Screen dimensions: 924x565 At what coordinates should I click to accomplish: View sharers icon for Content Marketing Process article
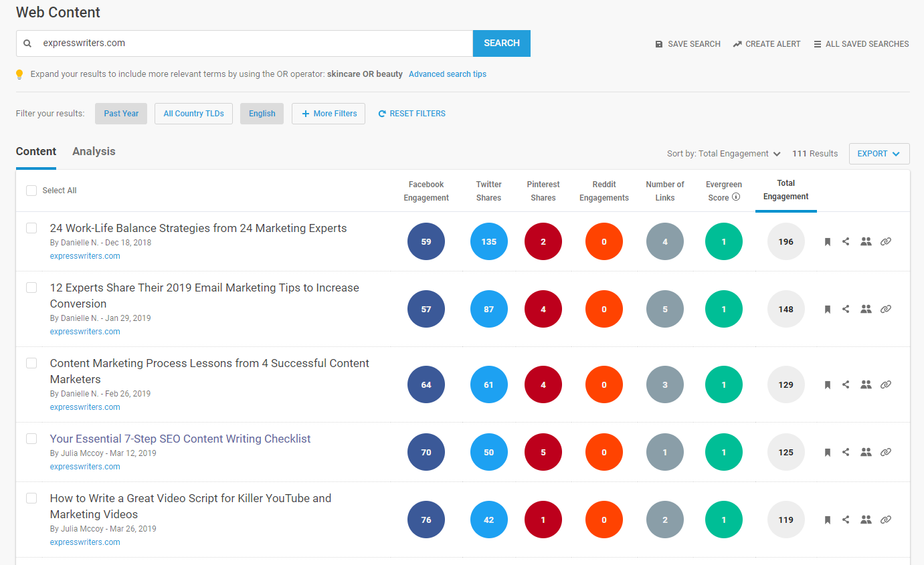point(866,384)
